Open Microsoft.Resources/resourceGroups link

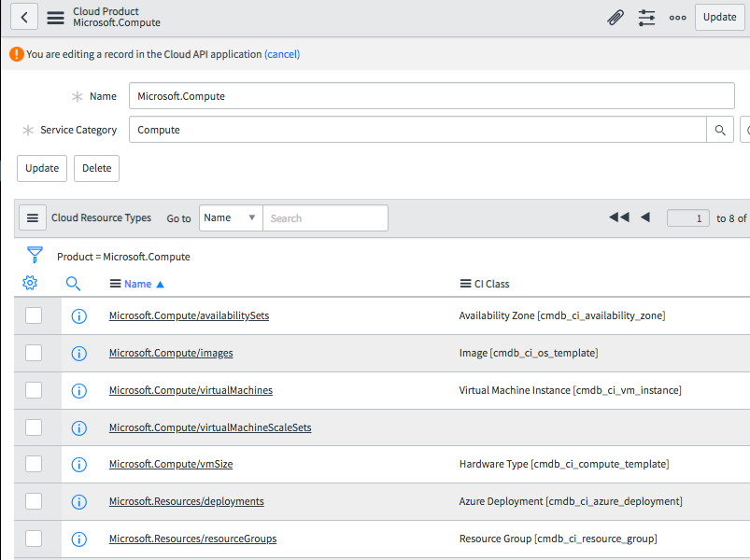click(192, 539)
